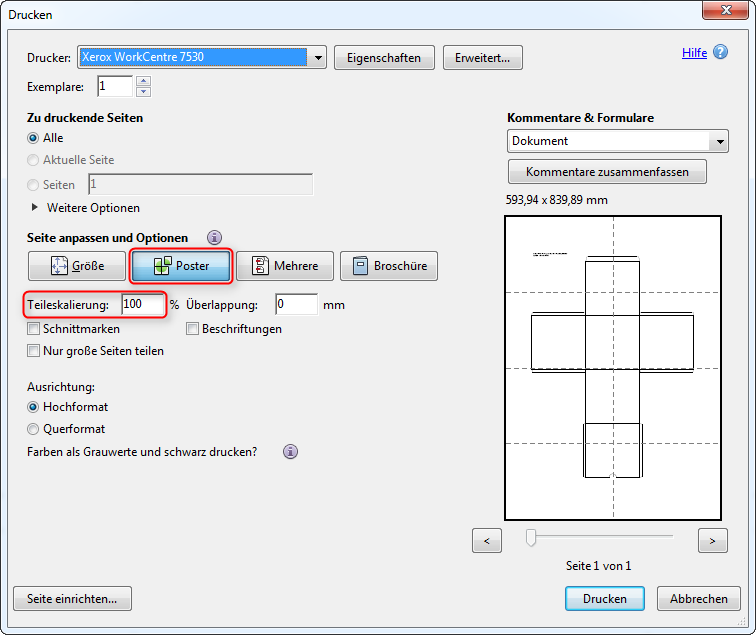This screenshot has width=756, height=635.
Task: Open printer Eigenschaften
Action: point(384,58)
